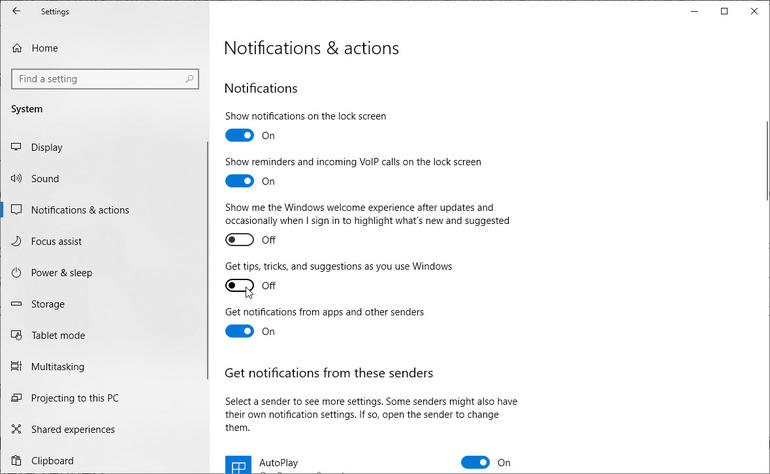The image size is (770, 474).
Task: Click the search magnifier icon
Action: 190,79
